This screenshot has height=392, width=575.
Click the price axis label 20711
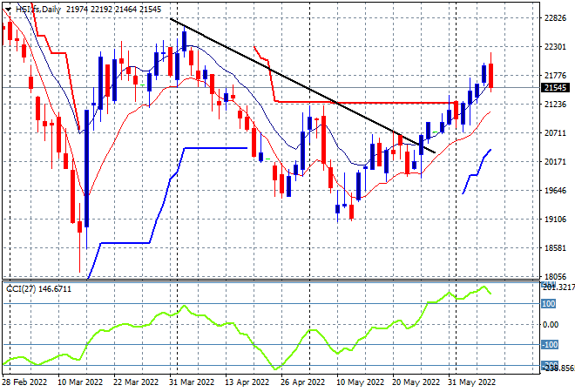coord(555,132)
